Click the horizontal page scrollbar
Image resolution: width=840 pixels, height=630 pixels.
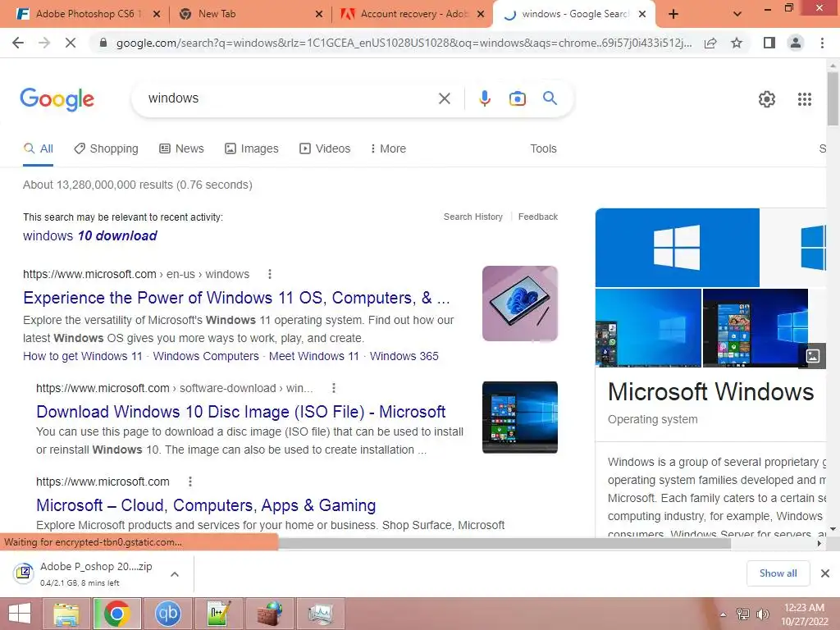(x=504, y=543)
